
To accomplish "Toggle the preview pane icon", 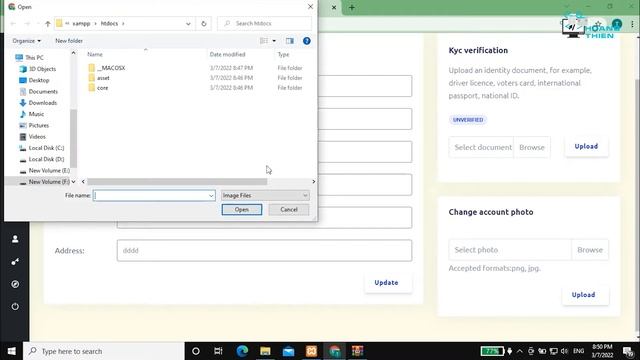I will (x=290, y=41).
